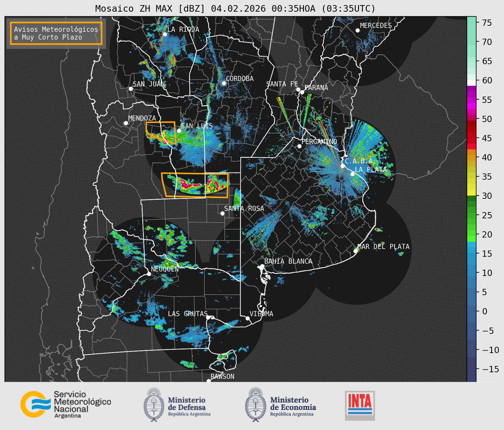Viewport: 504px width, 430px height.
Task: Click the 75 value on the colorbar
Action: tap(487, 23)
